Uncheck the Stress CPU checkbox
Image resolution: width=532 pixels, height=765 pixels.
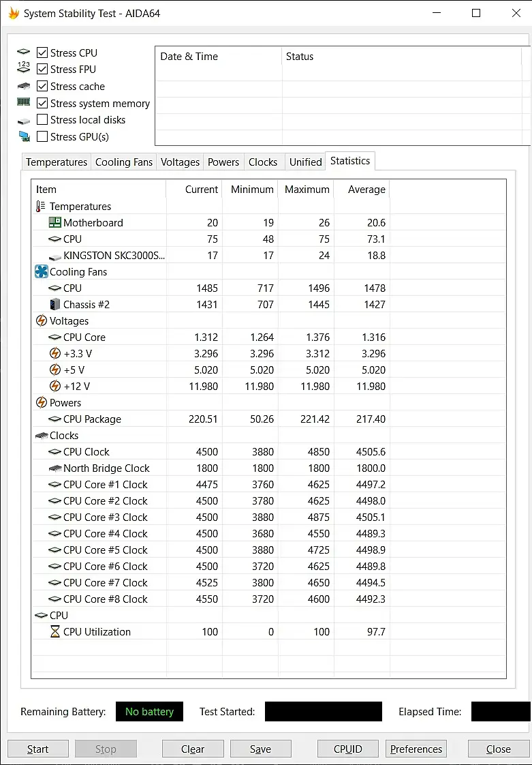click(42, 52)
